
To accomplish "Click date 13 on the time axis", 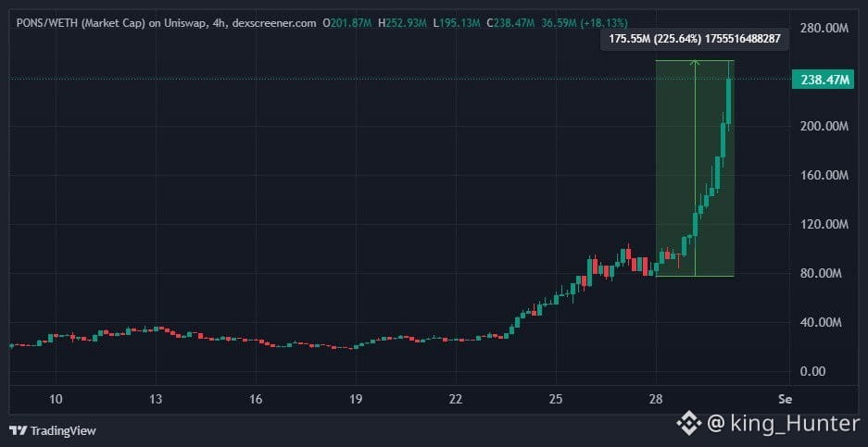I will tap(156, 400).
